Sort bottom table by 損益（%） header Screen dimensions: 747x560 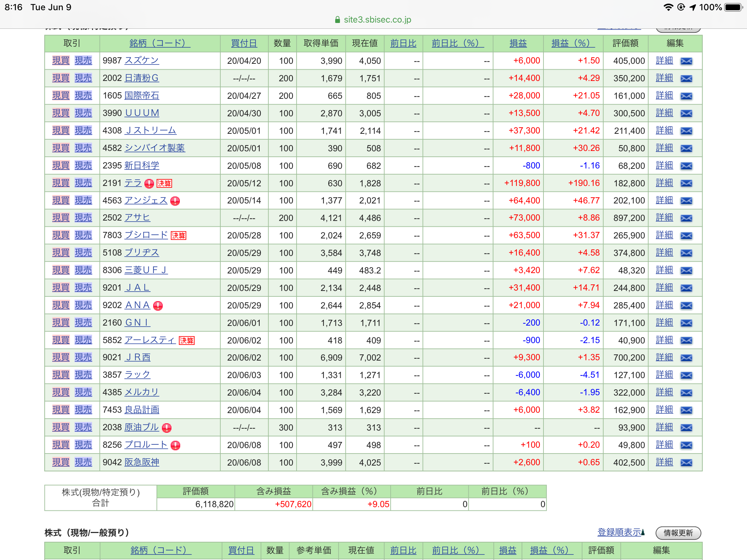(x=551, y=550)
